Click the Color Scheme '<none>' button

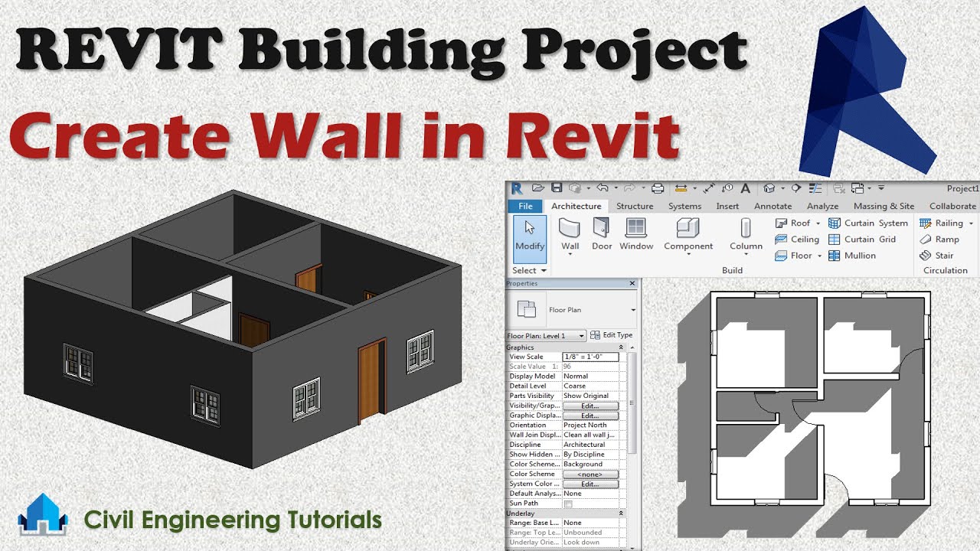pos(590,474)
